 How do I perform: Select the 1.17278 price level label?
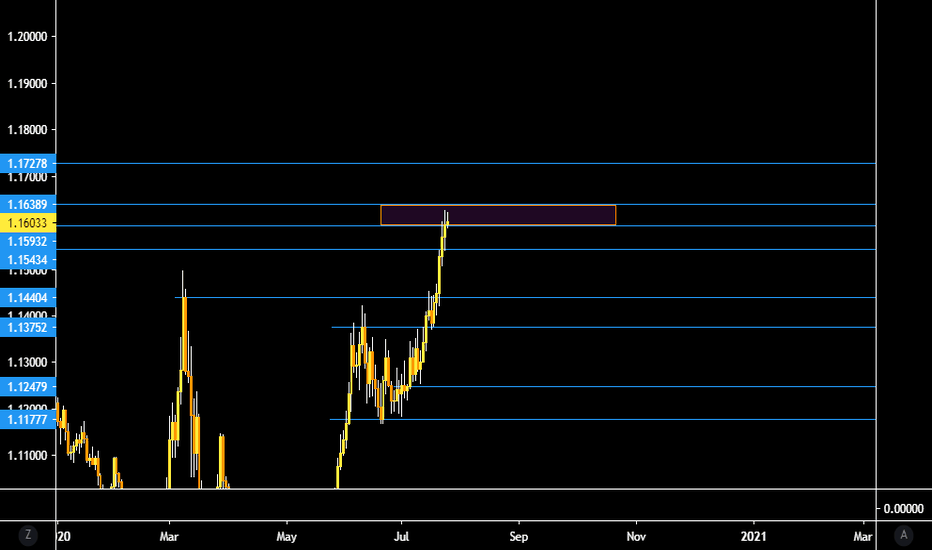tap(28, 163)
